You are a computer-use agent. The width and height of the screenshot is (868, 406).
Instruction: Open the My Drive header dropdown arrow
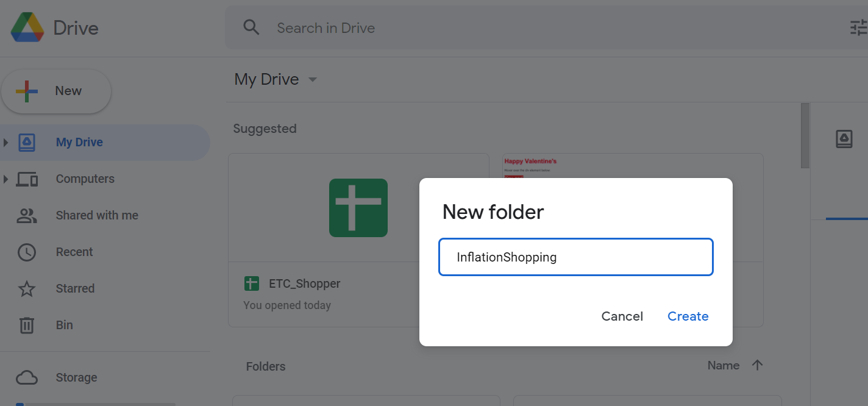click(x=313, y=80)
